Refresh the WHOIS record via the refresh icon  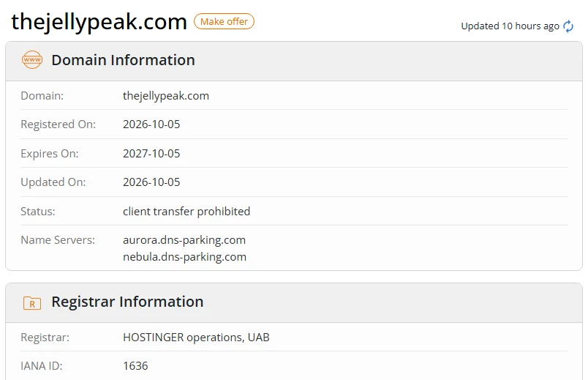[568, 26]
